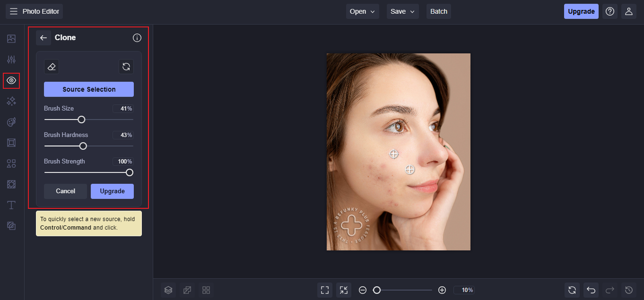Viewport: 644px width, 300px height.
Task: Expand the Save dropdown
Action: click(403, 11)
